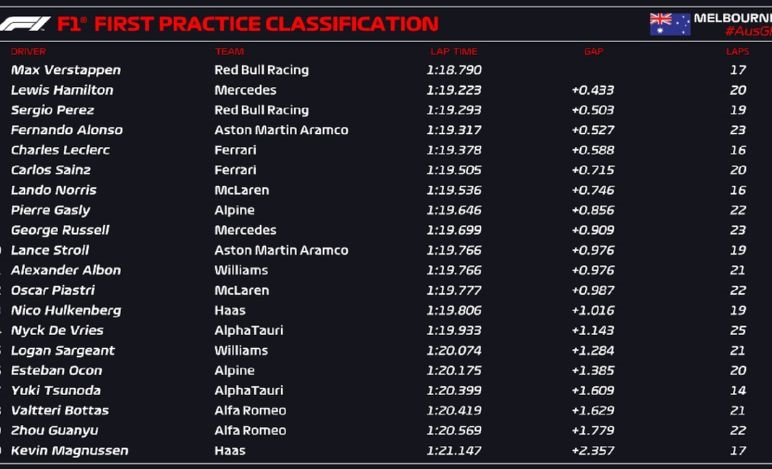This screenshot has height=469, width=772.
Task: Click Nyck De Vries lap count 25
Action: 738,330
